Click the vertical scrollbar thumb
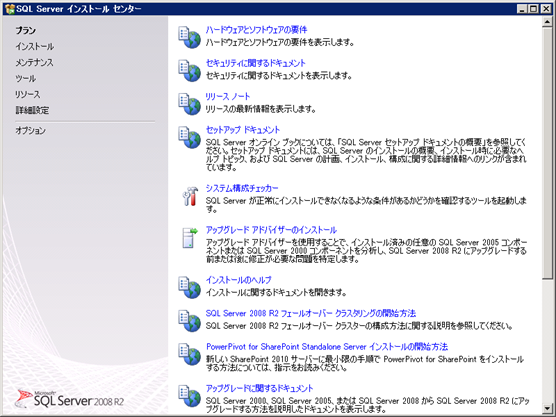Screen dimensions: 556x417 [x=547, y=153]
